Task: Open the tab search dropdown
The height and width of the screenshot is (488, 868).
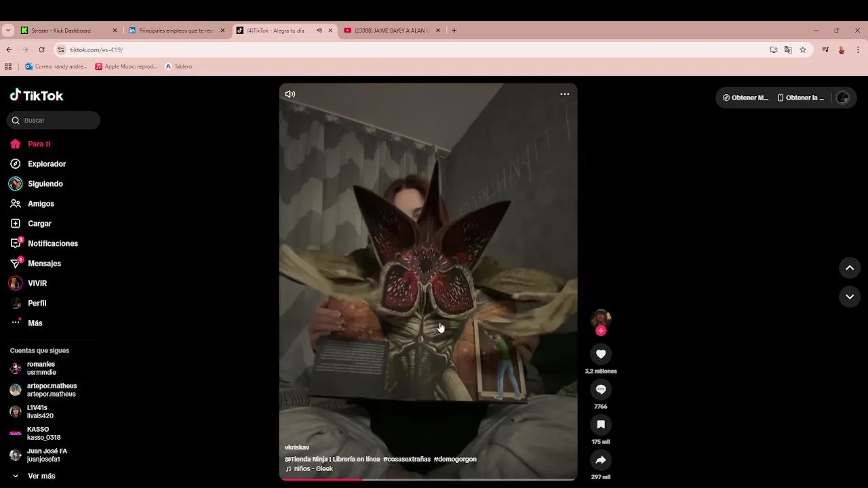Action: click(x=8, y=30)
